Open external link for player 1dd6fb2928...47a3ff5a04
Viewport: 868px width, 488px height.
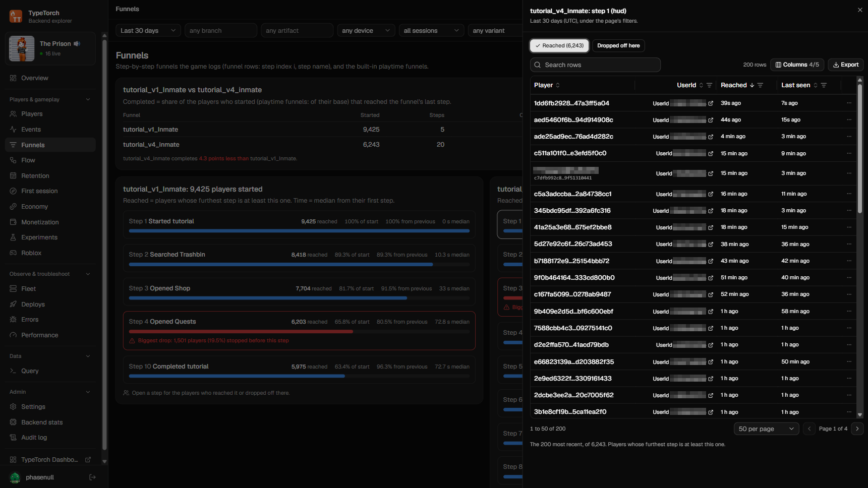711,103
